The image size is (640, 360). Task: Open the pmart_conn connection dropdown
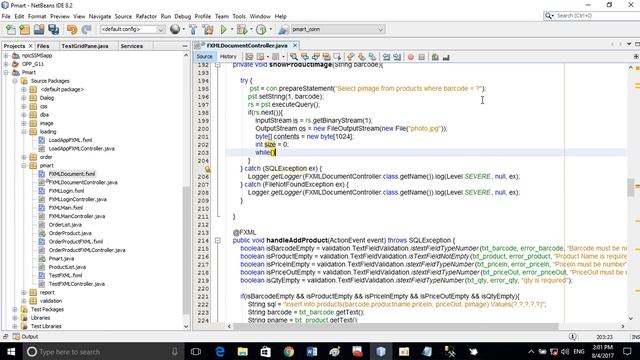tap(337, 29)
